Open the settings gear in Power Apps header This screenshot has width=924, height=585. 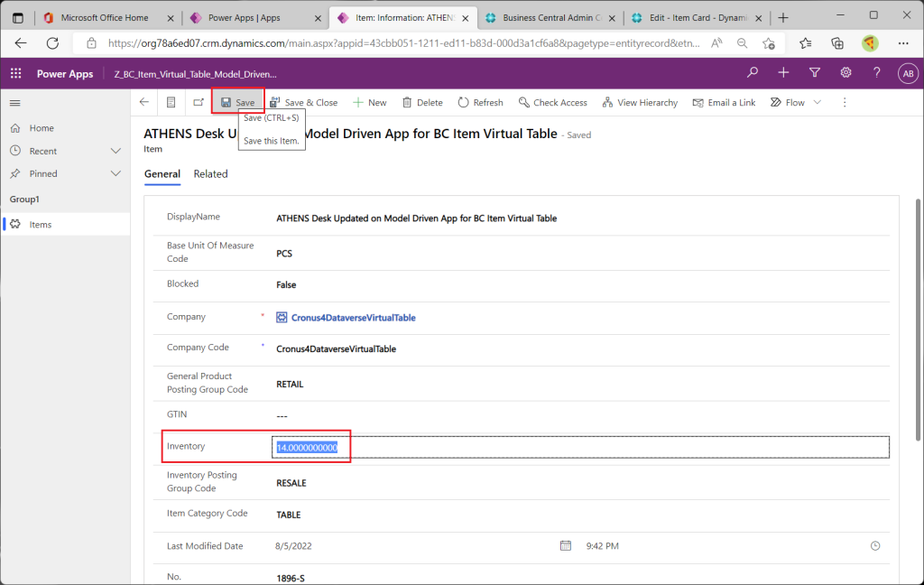click(x=845, y=72)
